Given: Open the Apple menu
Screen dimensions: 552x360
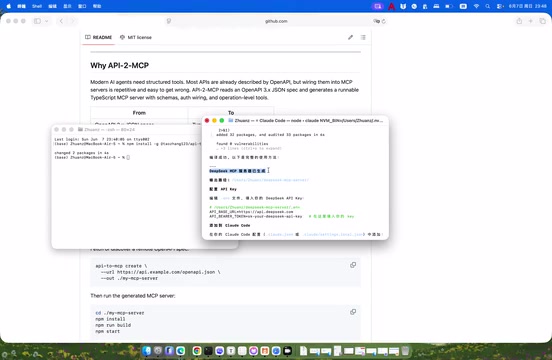Looking at the screenshot, I should click(9, 6).
